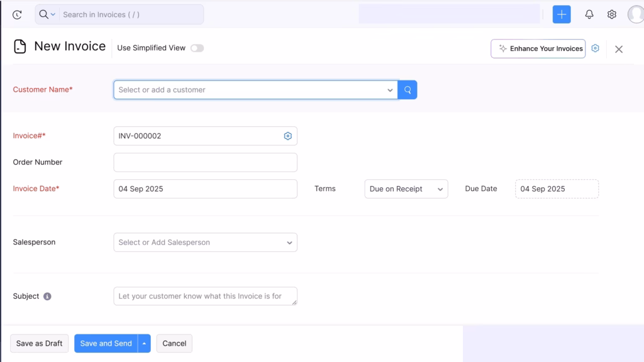Open the settings gear in top bar
The image size is (644, 362).
tap(611, 14)
